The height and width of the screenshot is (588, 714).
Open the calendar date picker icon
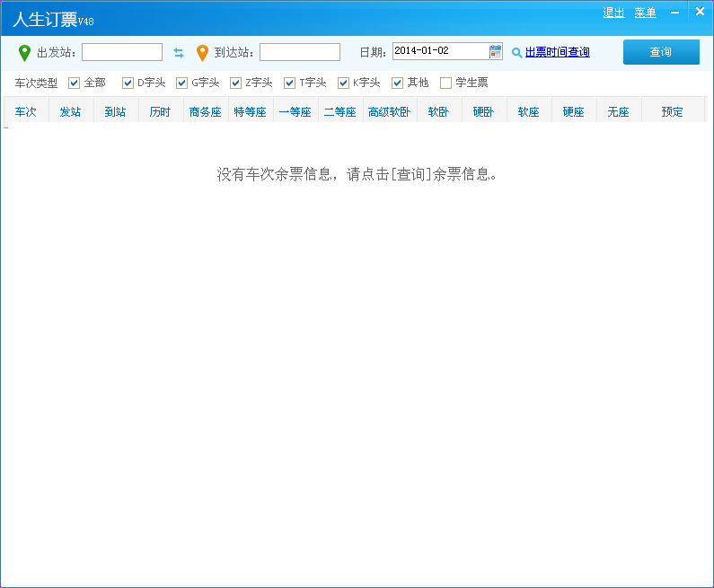point(496,52)
